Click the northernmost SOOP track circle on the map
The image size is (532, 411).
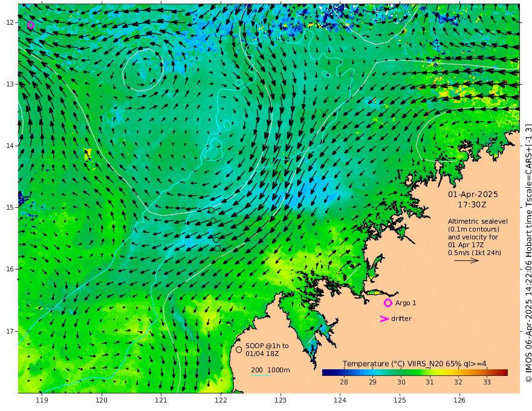tap(211, 210)
